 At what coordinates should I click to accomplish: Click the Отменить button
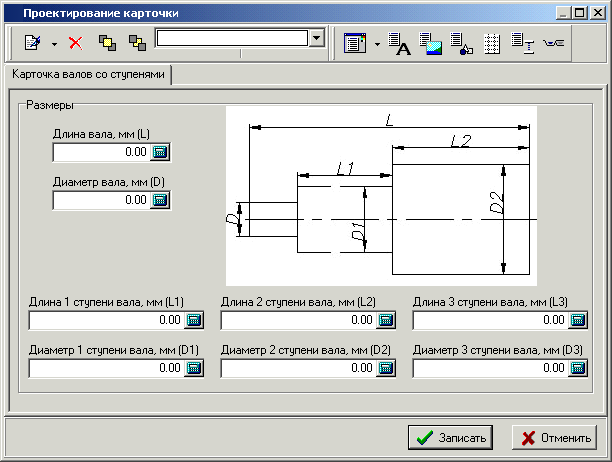(x=555, y=438)
